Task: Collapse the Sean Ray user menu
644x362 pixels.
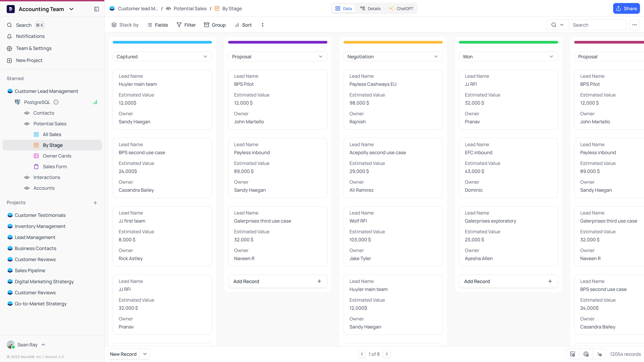Action: coord(43,345)
